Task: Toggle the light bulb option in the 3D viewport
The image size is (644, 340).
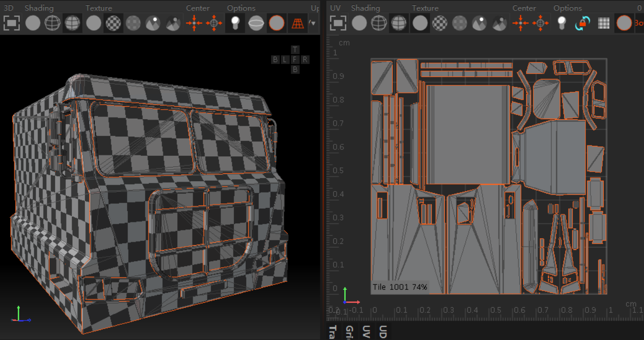Action: pyautogui.click(x=235, y=23)
